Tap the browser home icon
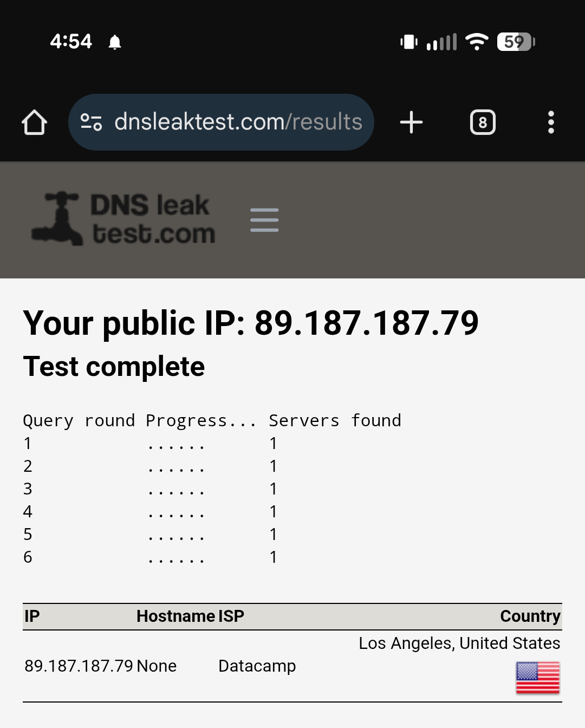The width and height of the screenshot is (585, 728). point(34,122)
